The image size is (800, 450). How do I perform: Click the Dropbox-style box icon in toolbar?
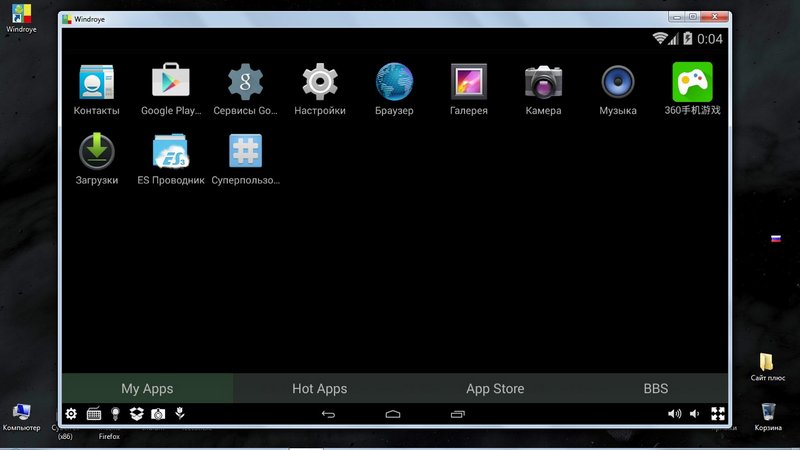point(136,414)
